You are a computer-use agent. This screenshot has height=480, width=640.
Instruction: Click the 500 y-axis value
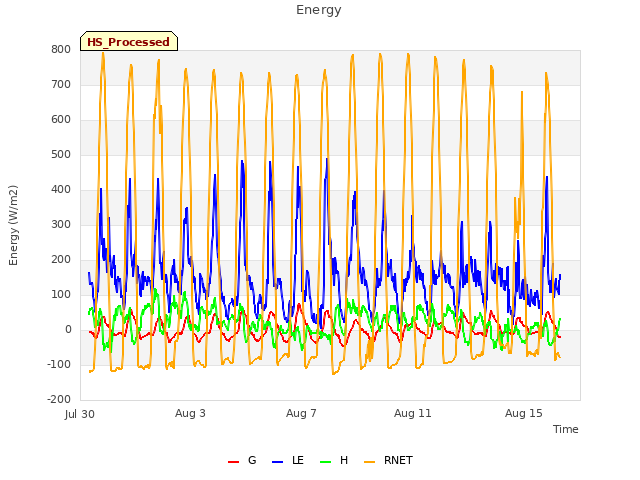coord(61,155)
